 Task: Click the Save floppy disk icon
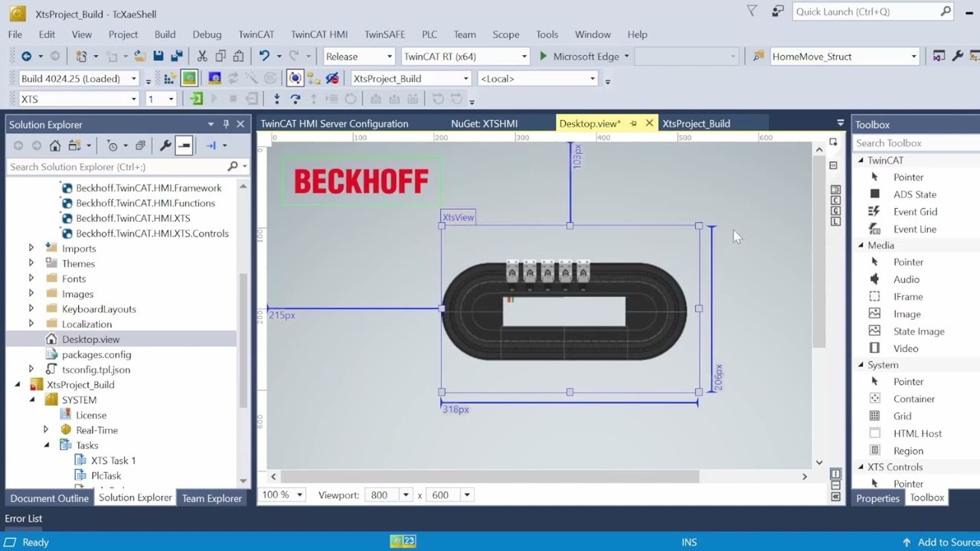(158, 56)
